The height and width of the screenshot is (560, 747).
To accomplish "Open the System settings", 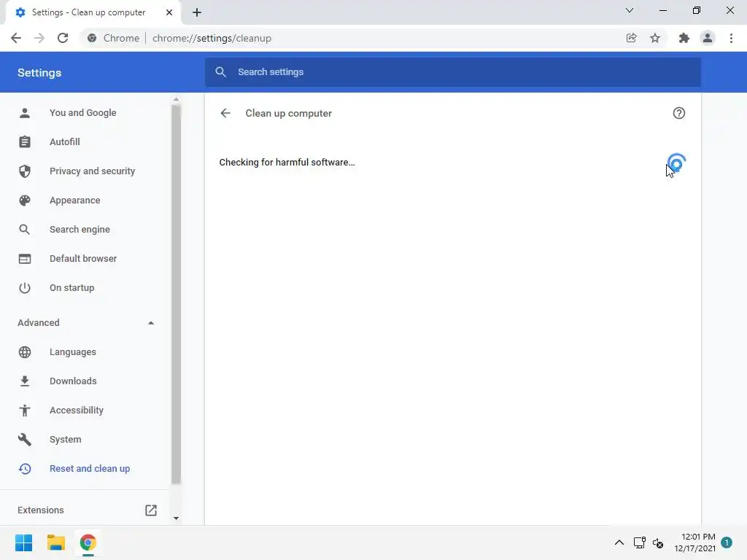I will pos(65,440).
